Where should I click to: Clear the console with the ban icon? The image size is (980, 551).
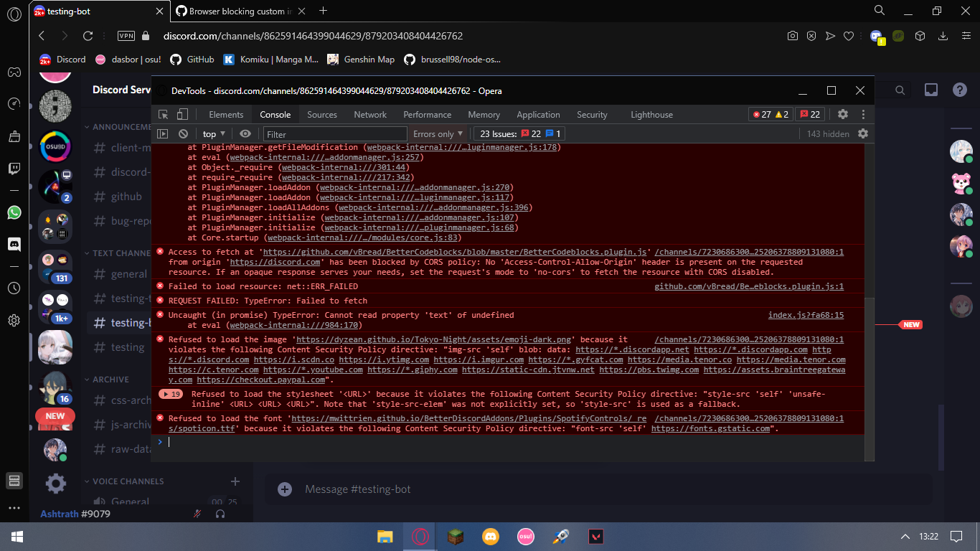[x=183, y=134]
